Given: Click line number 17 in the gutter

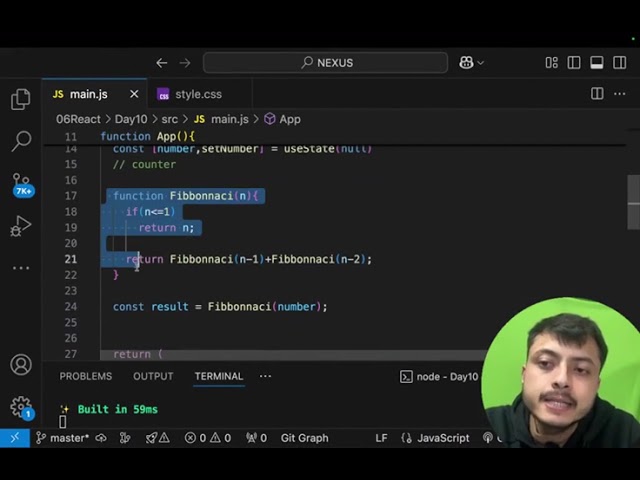Looking at the screenshot, I should 71,196.
